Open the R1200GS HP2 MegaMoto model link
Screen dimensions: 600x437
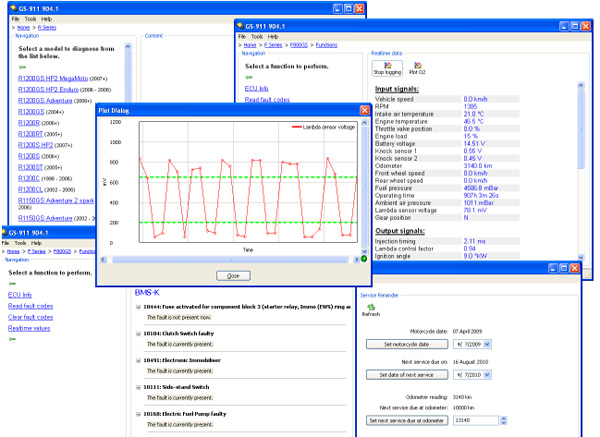tap(53, 78)
